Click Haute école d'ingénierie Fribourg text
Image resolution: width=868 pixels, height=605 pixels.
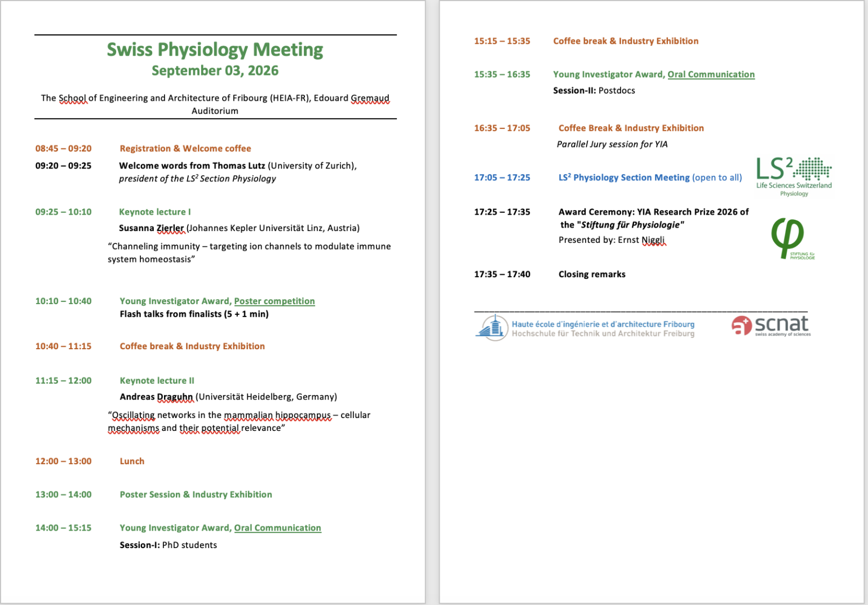coord(603,324)
